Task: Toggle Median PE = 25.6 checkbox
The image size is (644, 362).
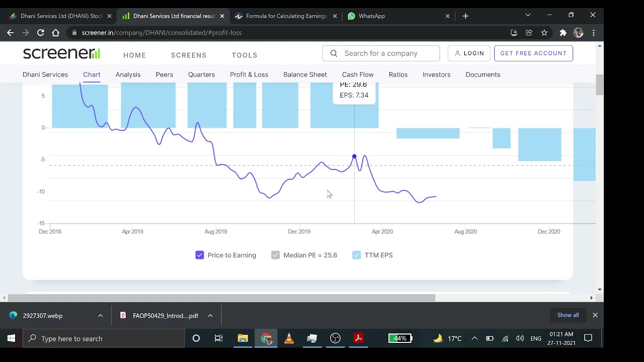Action: point(275,255)
